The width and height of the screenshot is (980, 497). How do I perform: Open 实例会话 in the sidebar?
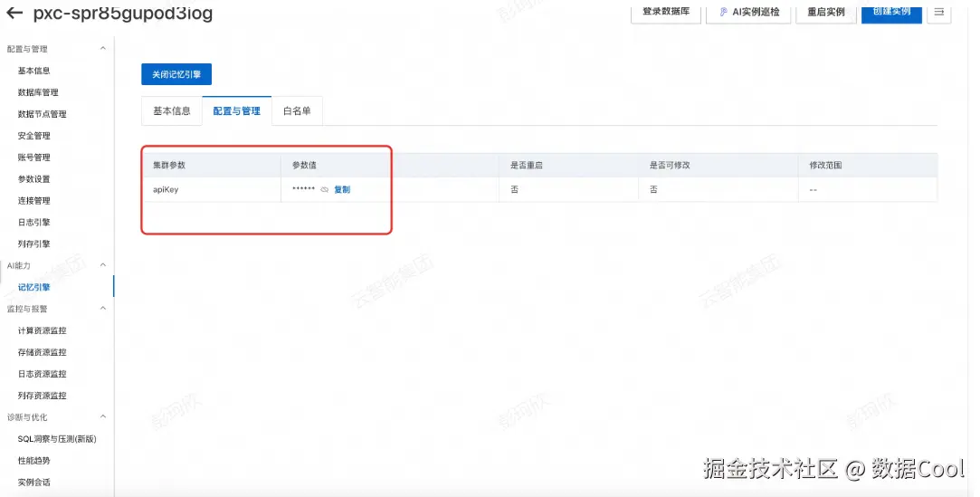33,482
